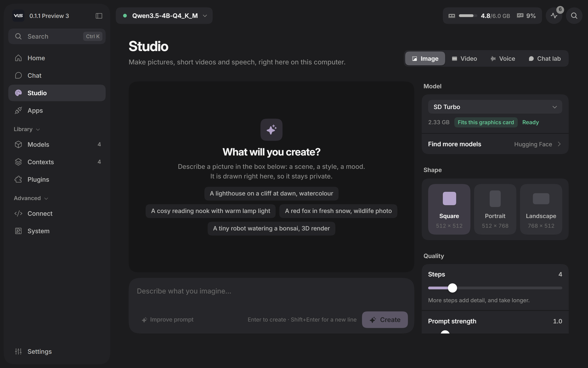The image size is (588, 368).
Task: Open Find more models on Hugging Face
Action: tap(495, 144)
